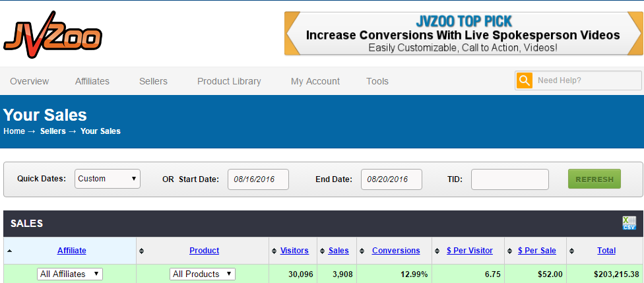Click the total value $203,215.38
The width and height of the screenshot is (644, 283).
616,274
